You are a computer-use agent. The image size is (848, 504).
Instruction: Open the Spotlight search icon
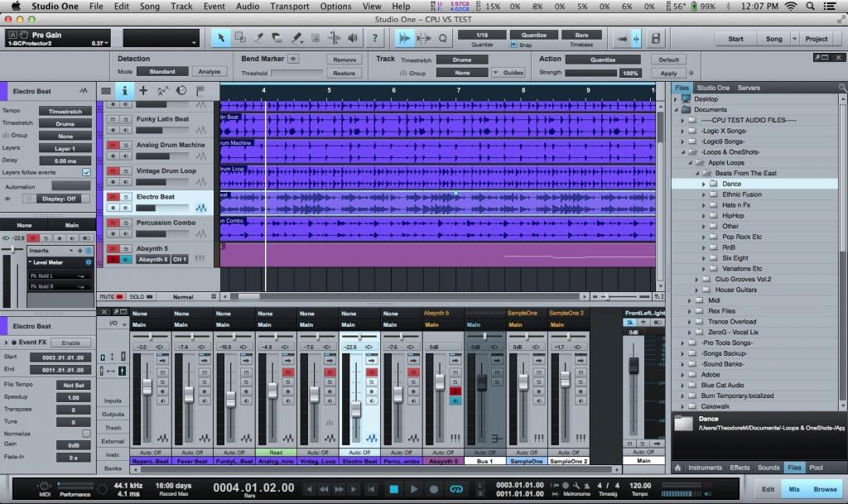[x=810, y=7]
